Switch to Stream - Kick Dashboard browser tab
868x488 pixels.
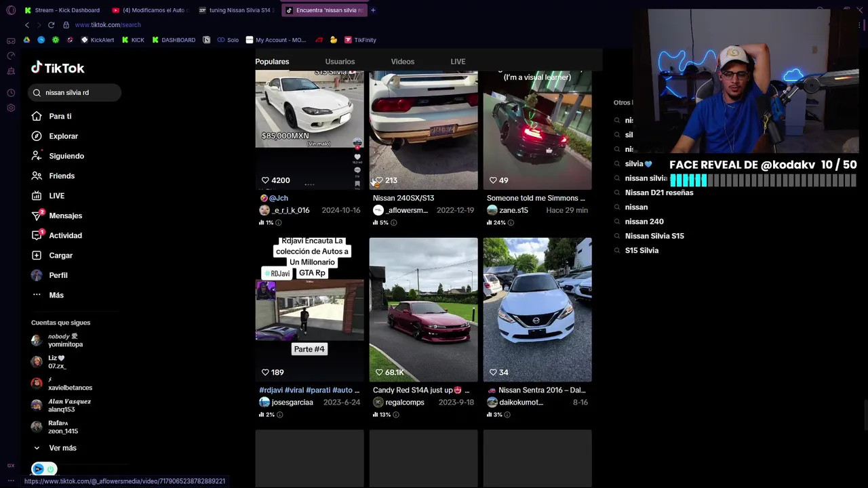(62, 10)
